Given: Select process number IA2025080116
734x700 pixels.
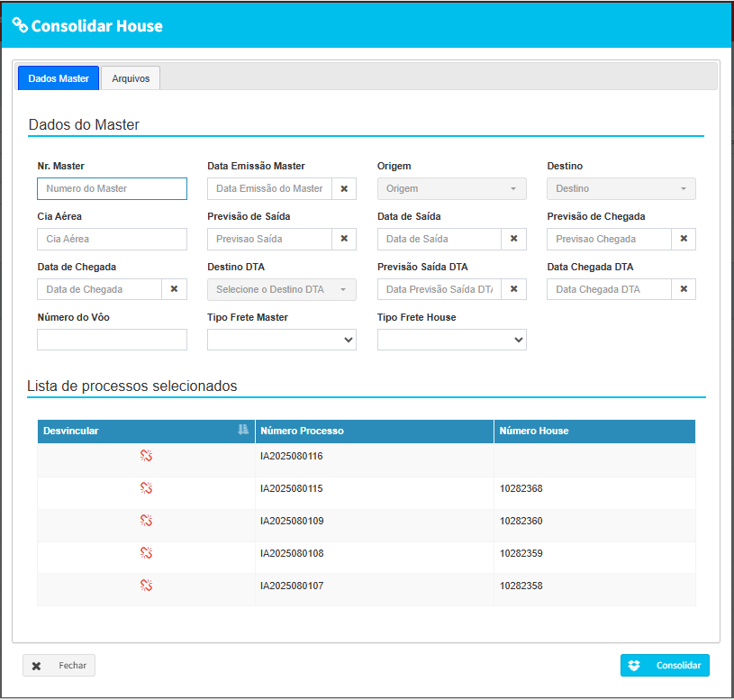Looking at the screenshot, I should point(291,456).
